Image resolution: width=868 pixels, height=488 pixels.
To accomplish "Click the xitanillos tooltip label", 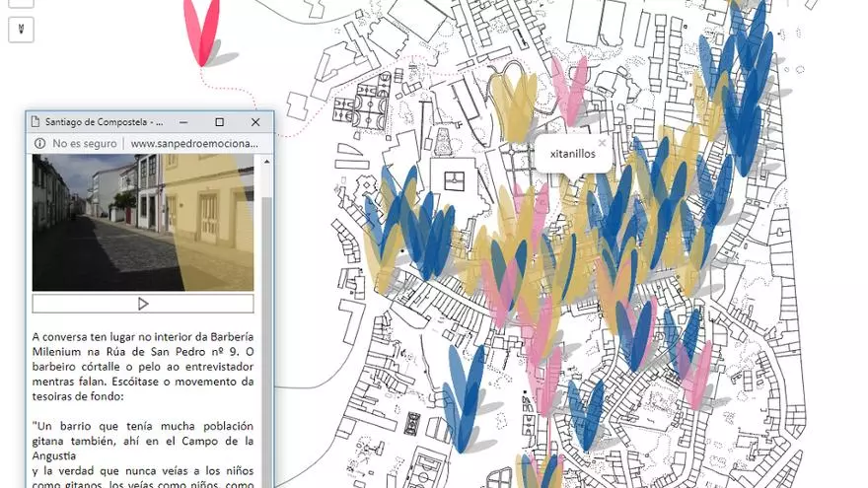I will [x=573, y=155].
